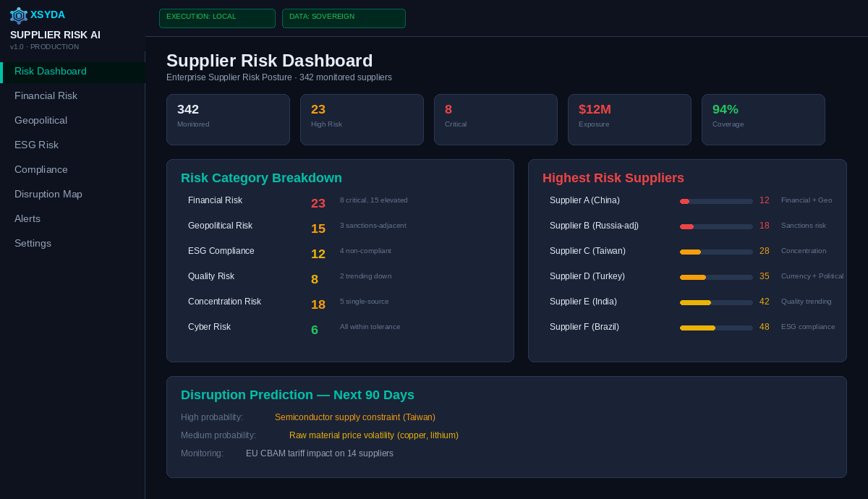The height and width of the screenshot is (499, 868).
Task: Select the active Risk Dashboard item
Action: (x=50, y=72)
